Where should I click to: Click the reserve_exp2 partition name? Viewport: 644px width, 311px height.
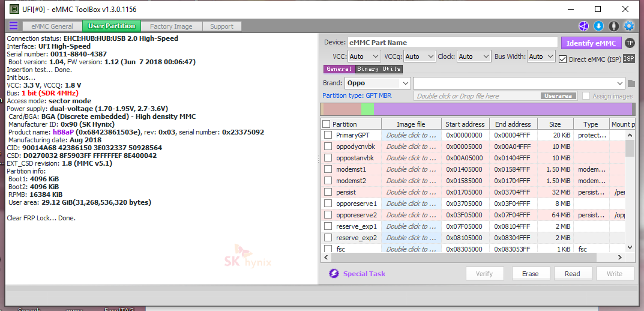pos(356,238)
